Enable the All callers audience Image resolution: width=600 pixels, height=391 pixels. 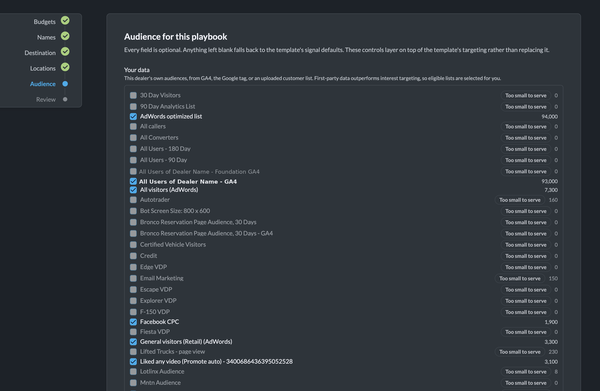pyautogui.click(x=133, y=126)
